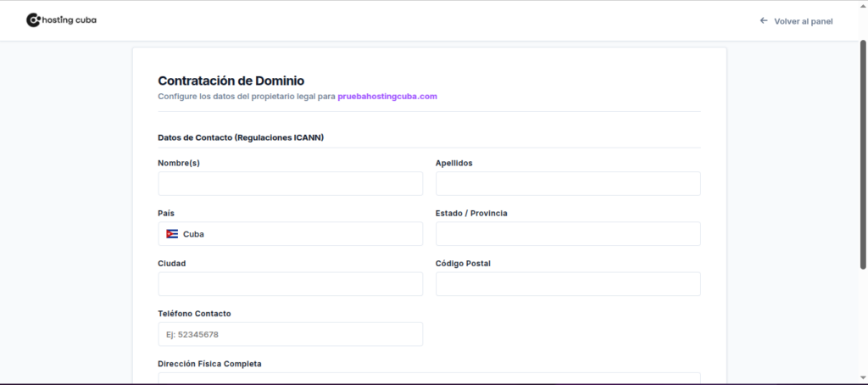Click the Ciudad input box
Viewport: 868px width, 385px height.
click(290, 284)
